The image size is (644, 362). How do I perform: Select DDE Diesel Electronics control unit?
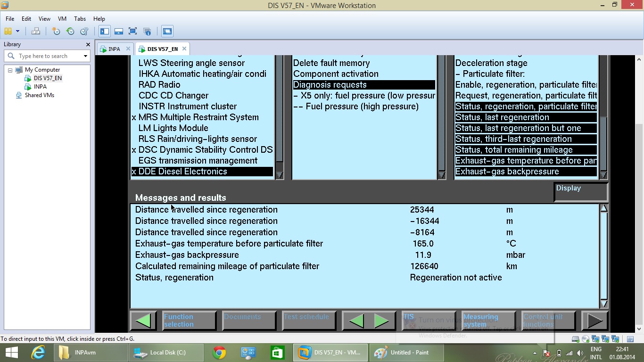[202, 172]
